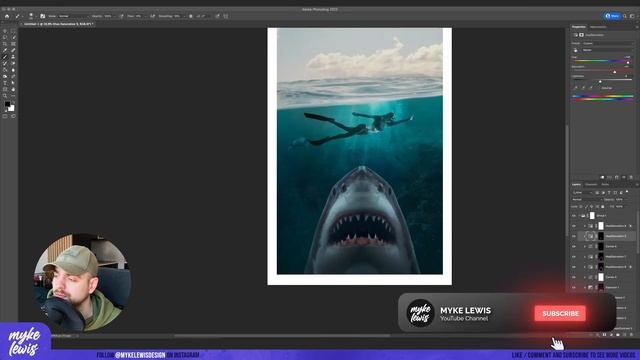Viewport: 640px width, 360px height.
Task: Select the Crop tool
Action: (x=5, y=44)
